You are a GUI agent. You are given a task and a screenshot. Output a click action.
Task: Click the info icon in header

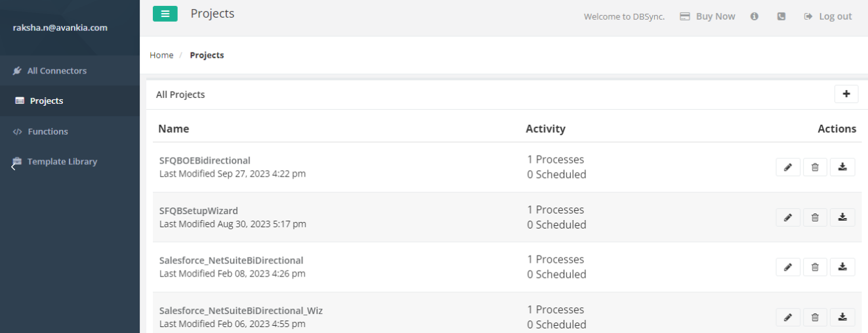coord(754,16)
